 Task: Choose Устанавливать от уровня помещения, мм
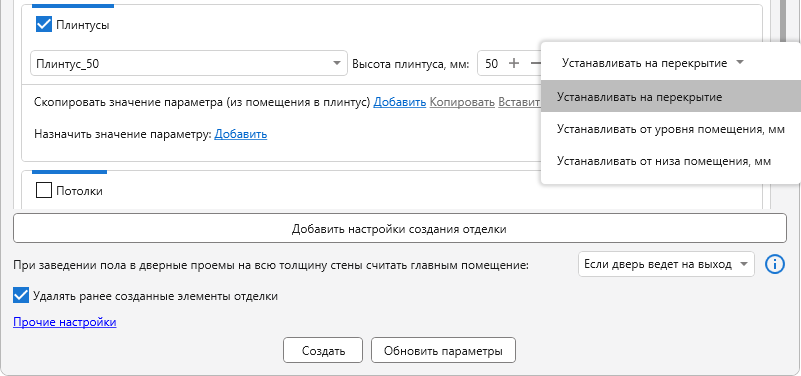[670, 129]
